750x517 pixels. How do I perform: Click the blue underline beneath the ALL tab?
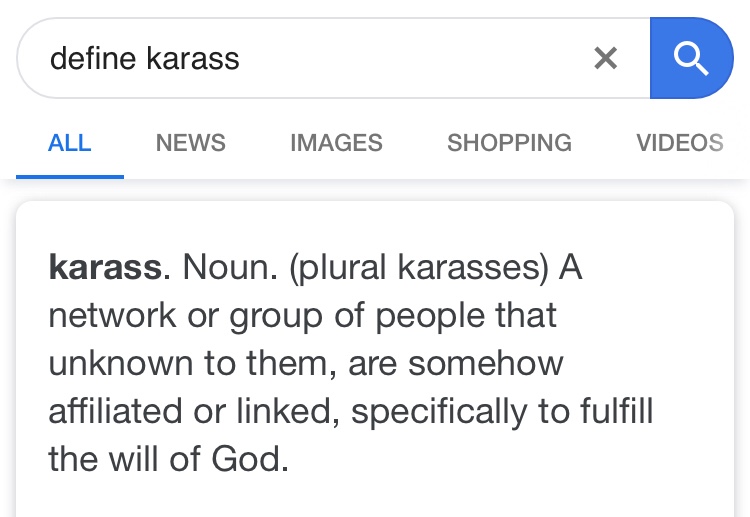tap(70, 176)
